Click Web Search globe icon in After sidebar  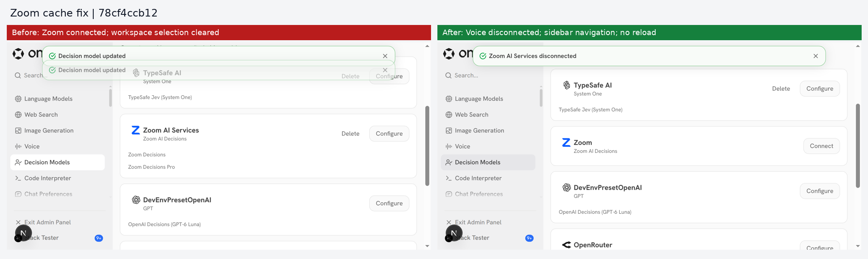pyautogui.click(x=449, y=115)
